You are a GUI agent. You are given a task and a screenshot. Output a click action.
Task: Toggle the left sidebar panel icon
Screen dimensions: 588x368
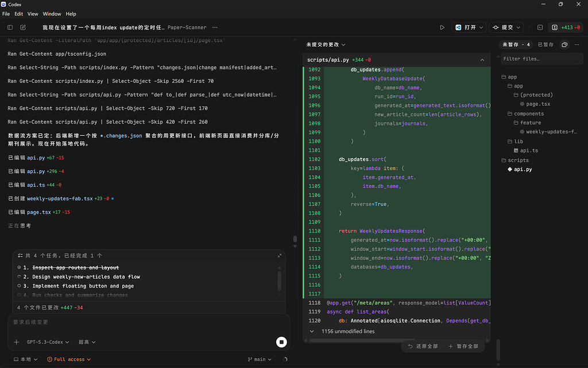click(10, 28)
